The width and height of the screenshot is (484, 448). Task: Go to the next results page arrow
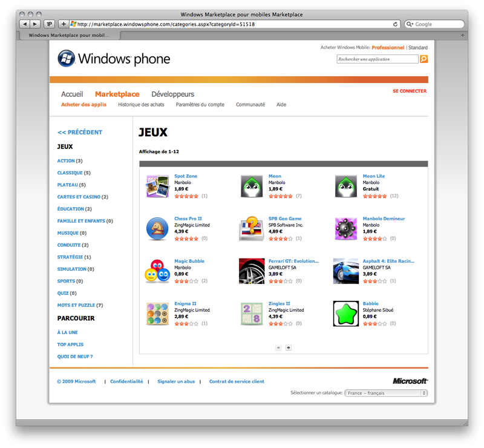[x=289, y=348]
